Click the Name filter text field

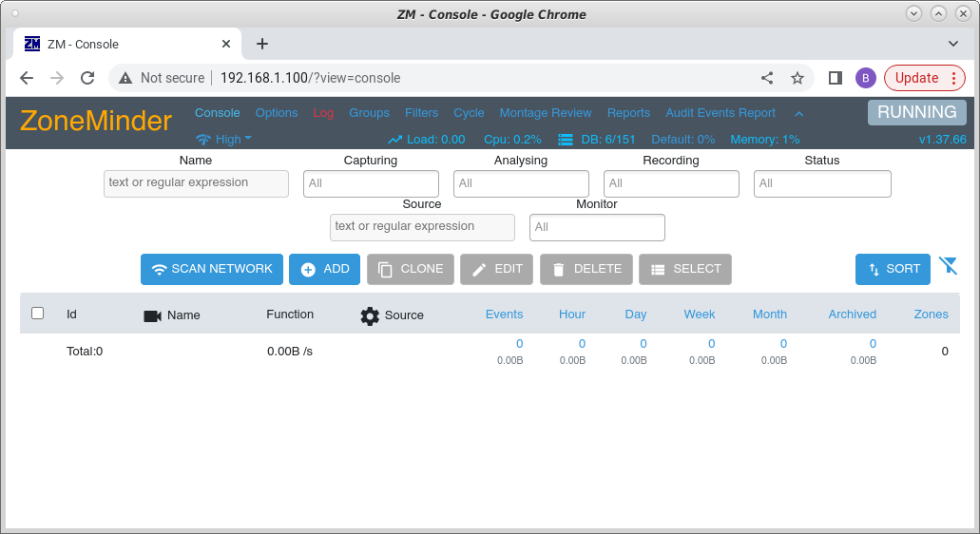[196, 183]
